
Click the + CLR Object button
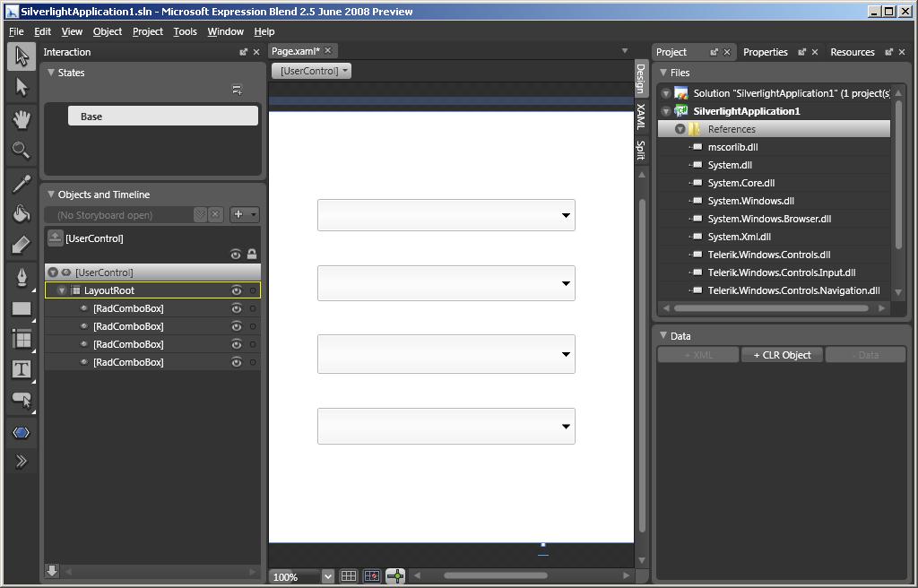point(782,355)
